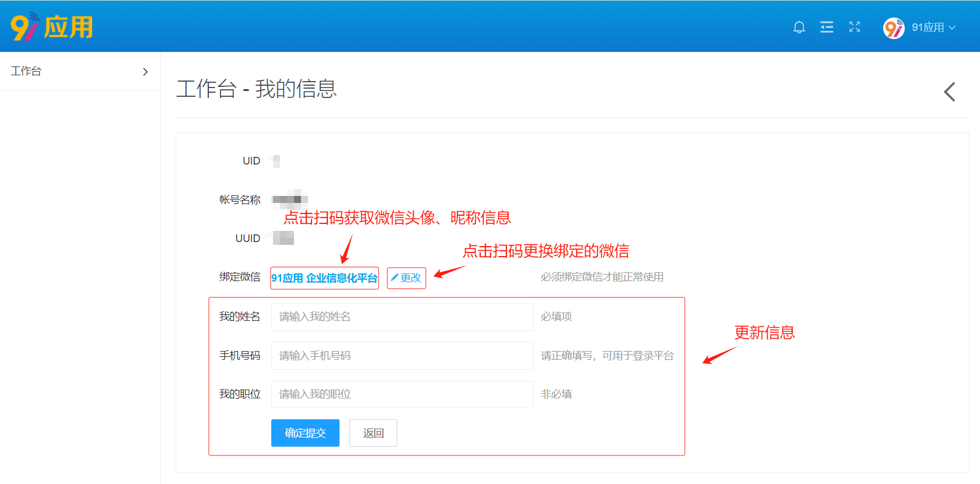Expand the 工作台 sidebar chevron
Image resolution: width=980 pixels, height=484 pixels.
coord(145,72)
